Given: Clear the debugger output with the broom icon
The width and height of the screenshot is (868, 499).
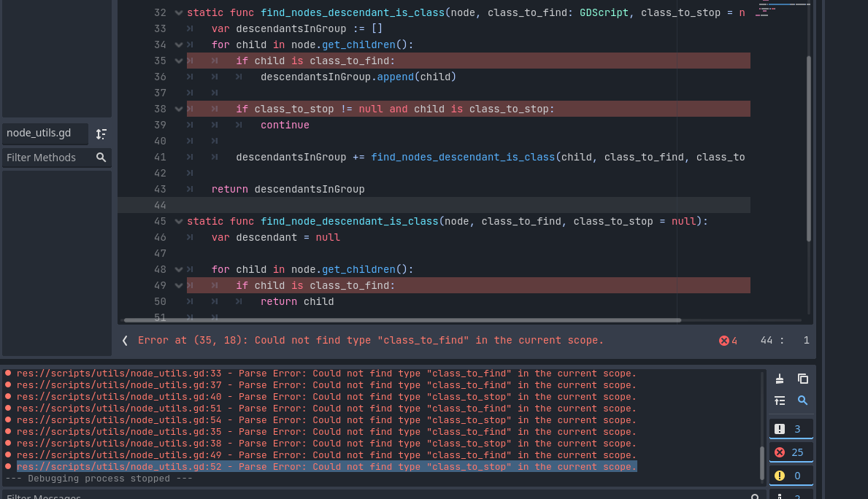Looking at the screenshot, I should (779, 379).
